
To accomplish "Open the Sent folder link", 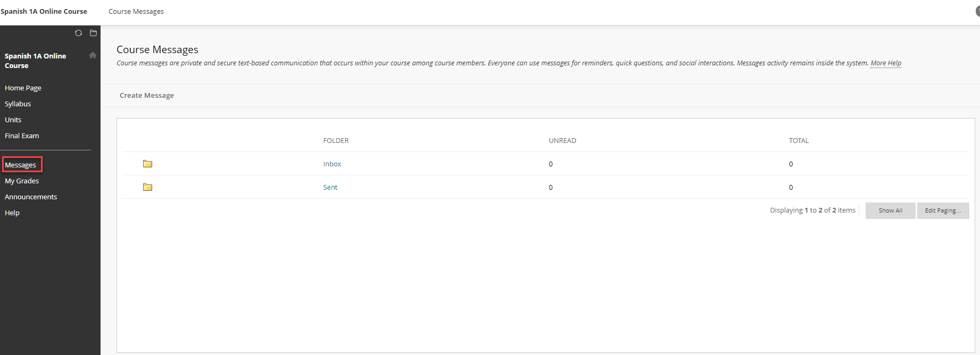I will [x=330, y=187].
